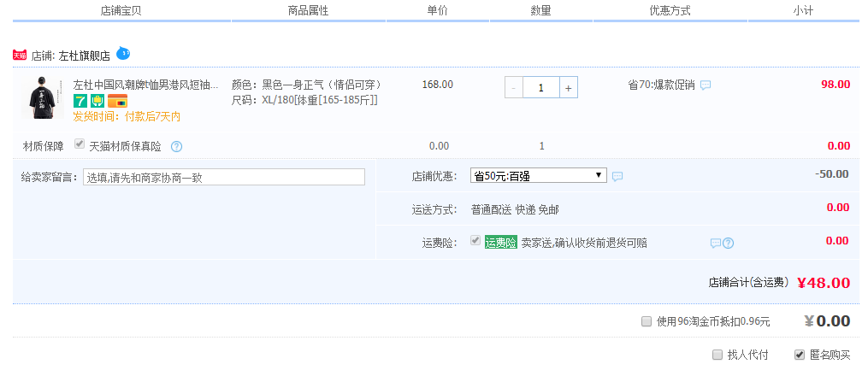Uncheck the 匿名购买 checkbox

coord(800,355)
